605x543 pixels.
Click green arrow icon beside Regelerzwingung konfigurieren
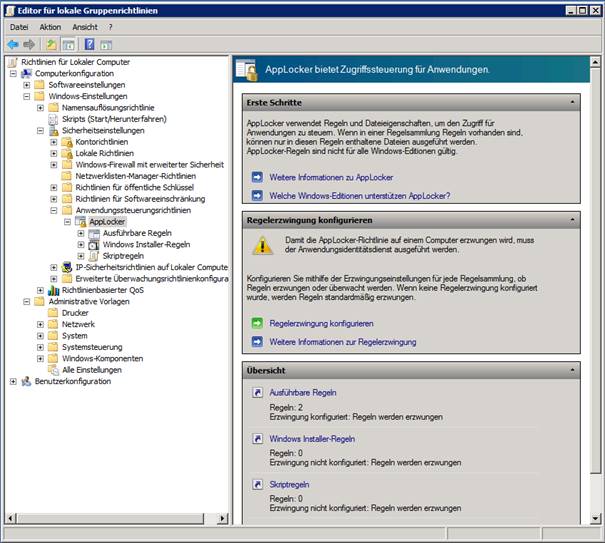257,323
